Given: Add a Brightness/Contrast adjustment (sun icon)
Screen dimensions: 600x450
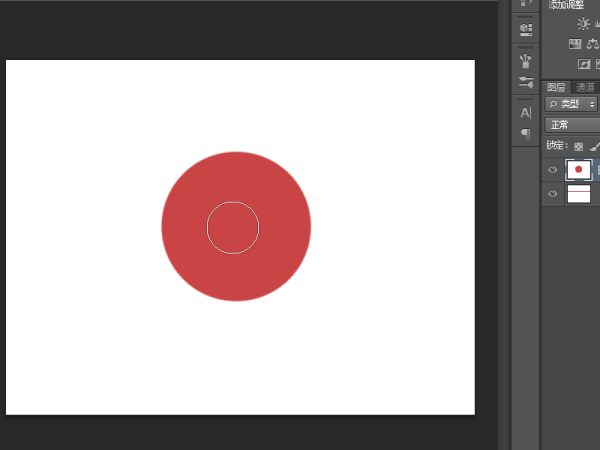Looking at the screenshot, I should coord(583,24).
